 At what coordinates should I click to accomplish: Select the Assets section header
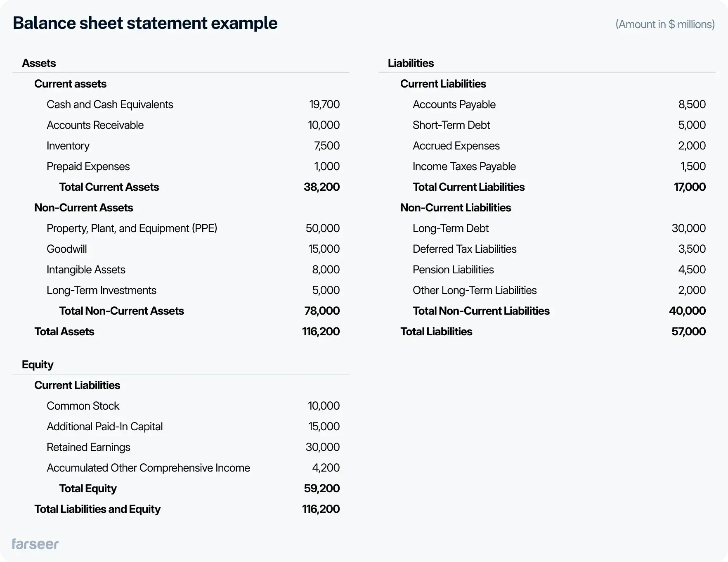[x=39, y=63]
